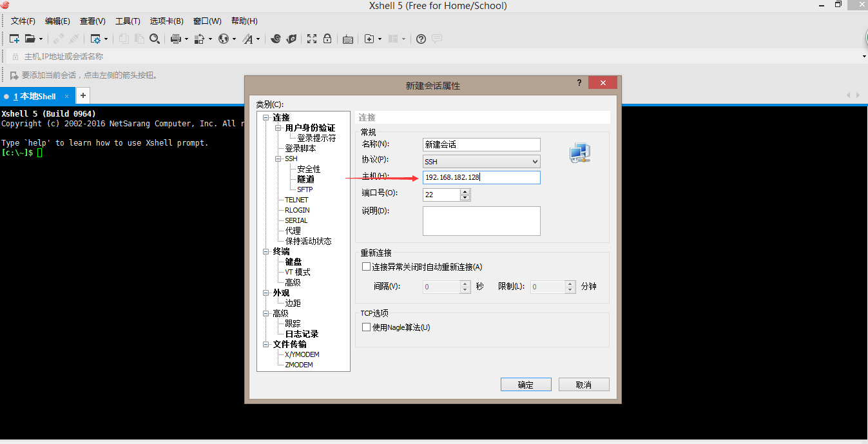Click the Find magnifier icon in toolbar
The width and height of the screenshot is (868, 444).
pyautogui.click(x=155, y=39)
